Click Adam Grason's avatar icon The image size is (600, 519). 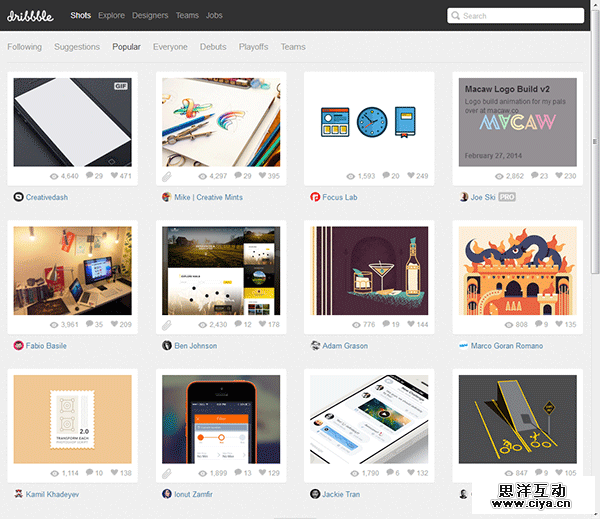click(x=316, y=346)
